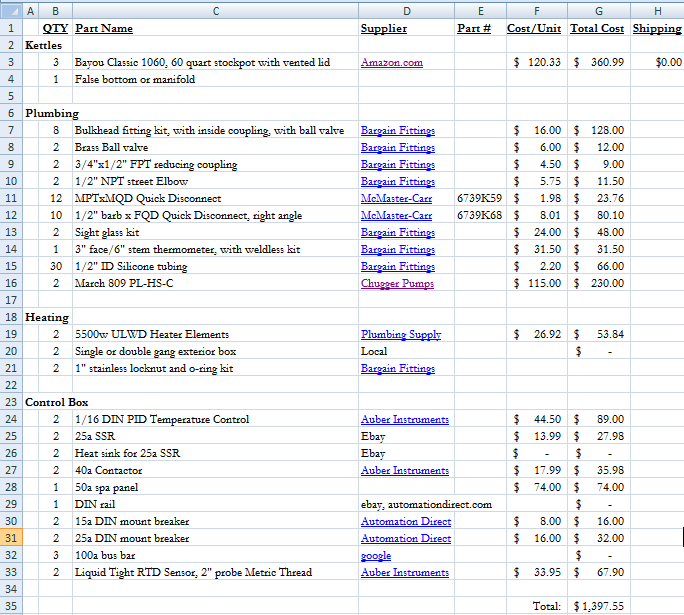Click the select-all corner box
Image resolution: width=684 pixels, height=615 pixels.
point(11,11)
